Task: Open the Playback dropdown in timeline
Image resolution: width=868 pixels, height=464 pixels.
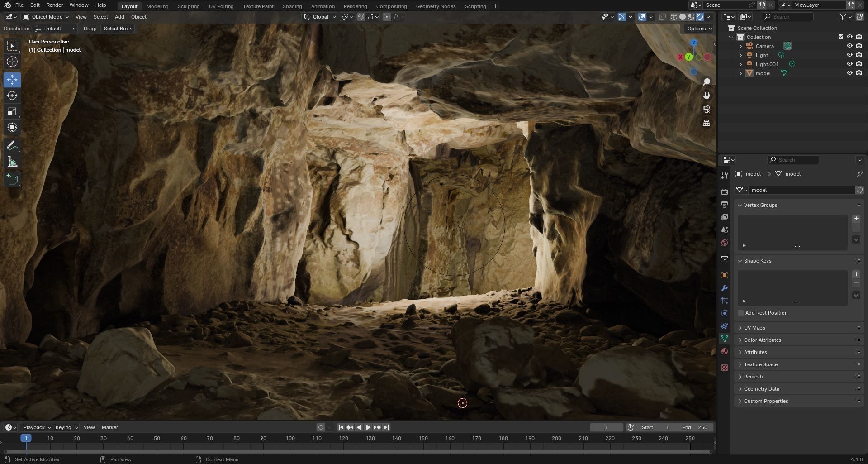Action: (37, 427)
